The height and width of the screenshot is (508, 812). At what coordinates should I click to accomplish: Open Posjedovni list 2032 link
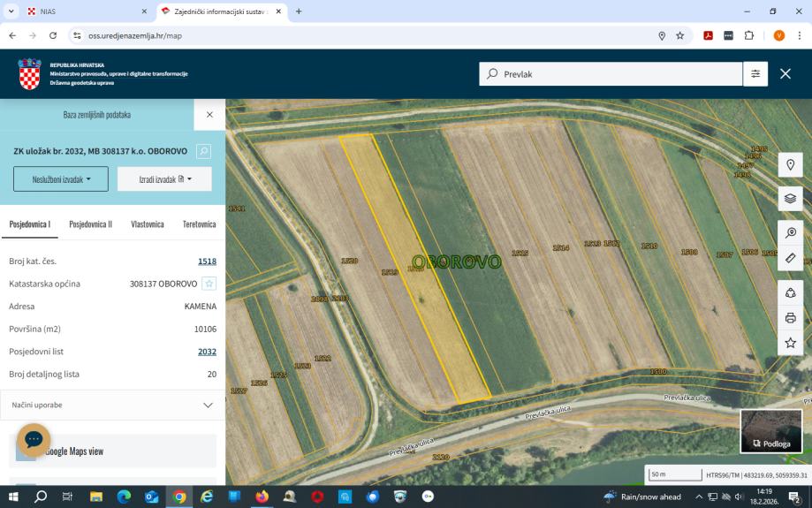pos(207,352)
